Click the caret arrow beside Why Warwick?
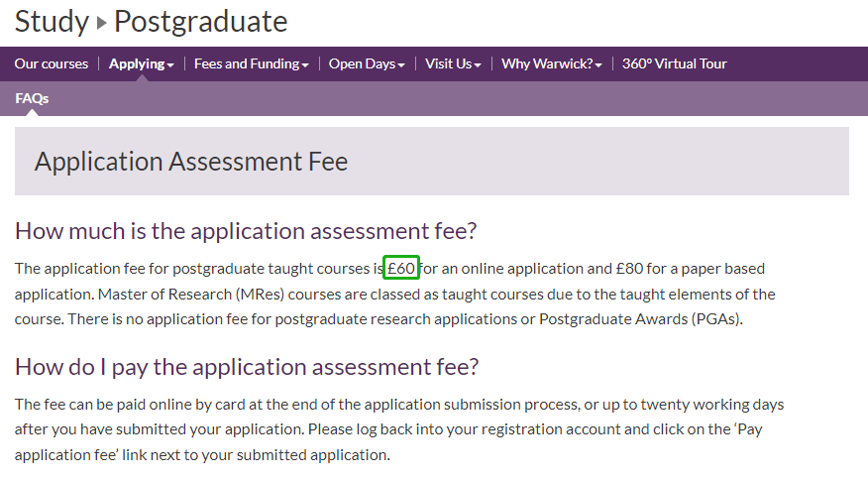 pos(598,65)
